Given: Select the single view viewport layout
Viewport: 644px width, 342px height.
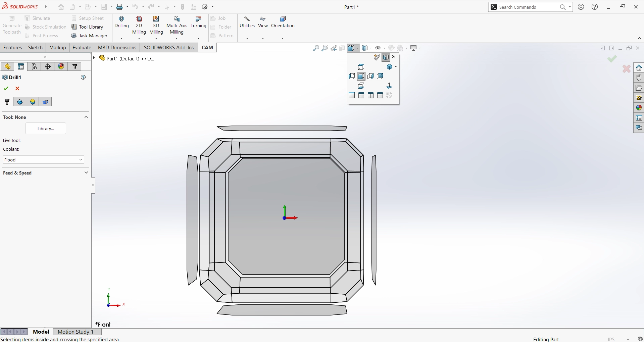Looking at the screenshot, I should click(x=352, y=96).
